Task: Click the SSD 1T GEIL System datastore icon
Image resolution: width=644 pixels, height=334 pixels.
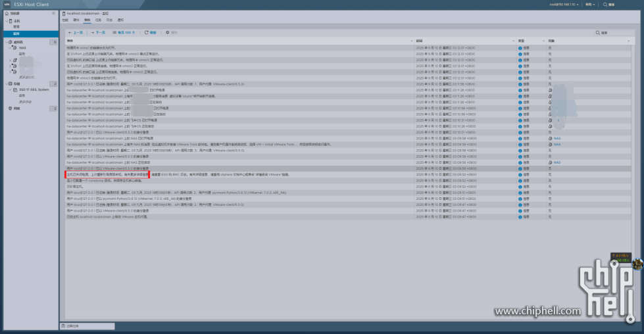Action: click(15, 89)
